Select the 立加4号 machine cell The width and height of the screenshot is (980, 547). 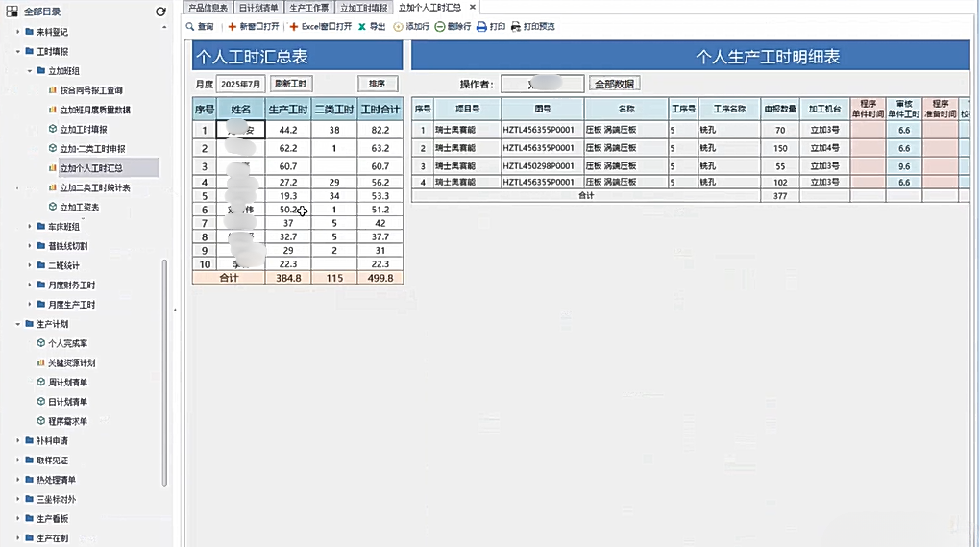(x=824, y=148)
